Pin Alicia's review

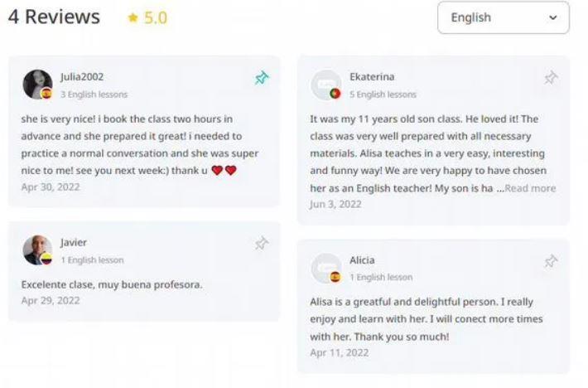pos(551,261)
